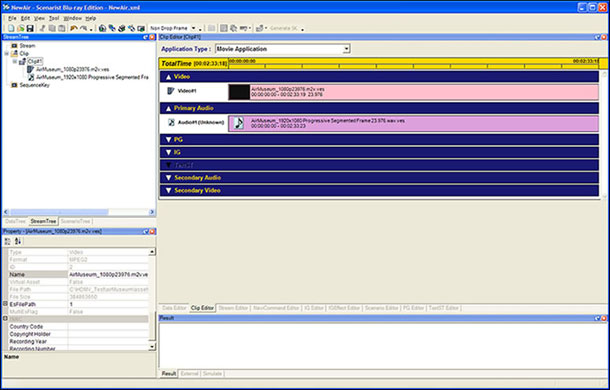Open the View menu

point(39,18)
